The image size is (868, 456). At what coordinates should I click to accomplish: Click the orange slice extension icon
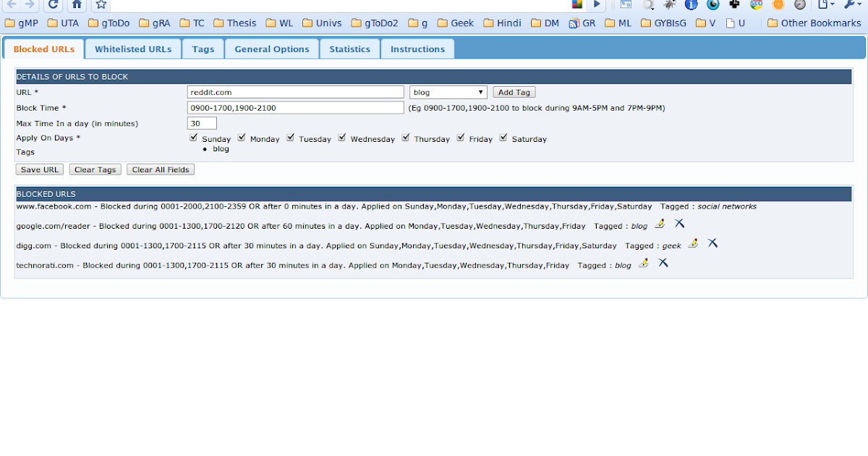778,4
